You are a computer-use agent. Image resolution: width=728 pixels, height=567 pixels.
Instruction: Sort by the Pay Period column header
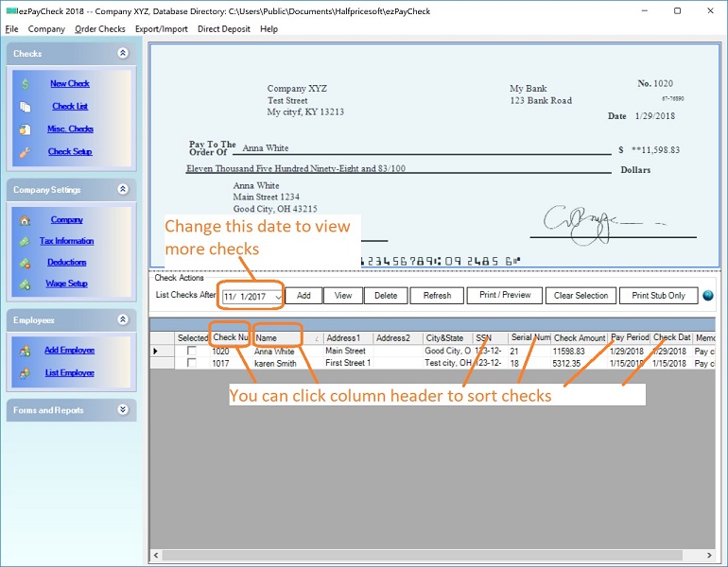[x=629, y=337]
